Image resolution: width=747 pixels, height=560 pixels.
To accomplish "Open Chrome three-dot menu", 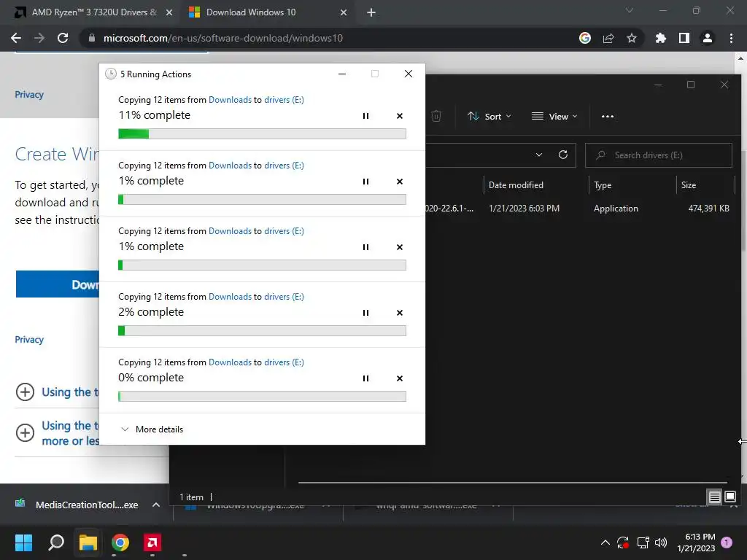I will [x=731, y=38].
